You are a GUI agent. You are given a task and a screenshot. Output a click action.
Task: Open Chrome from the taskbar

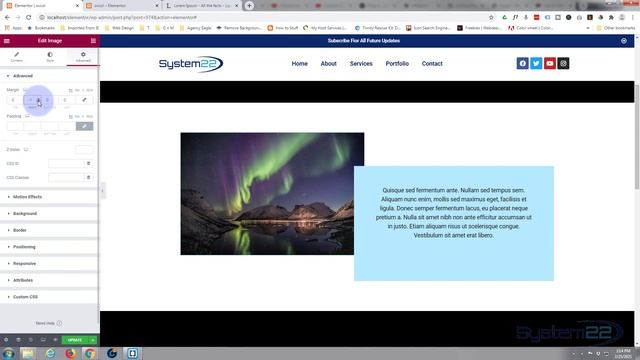pos(90,353)
